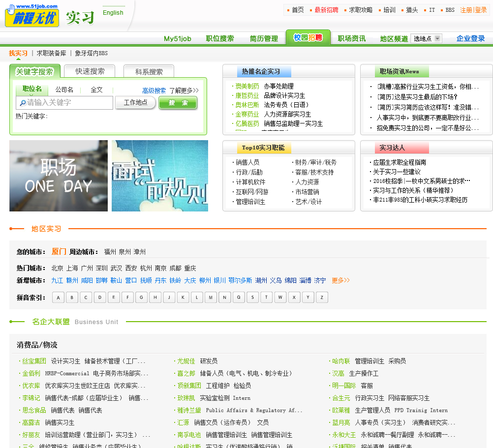Viewport: 493px width, 448px height.
Task: Open the 职场 ONE DAY banner
Action: [x=59, y=176]
